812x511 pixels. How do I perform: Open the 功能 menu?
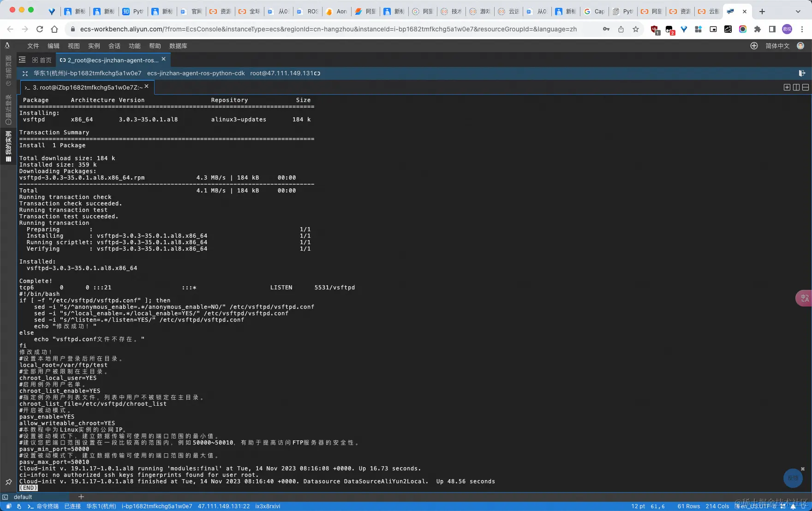pyautogui.click(x=135, y=46)
